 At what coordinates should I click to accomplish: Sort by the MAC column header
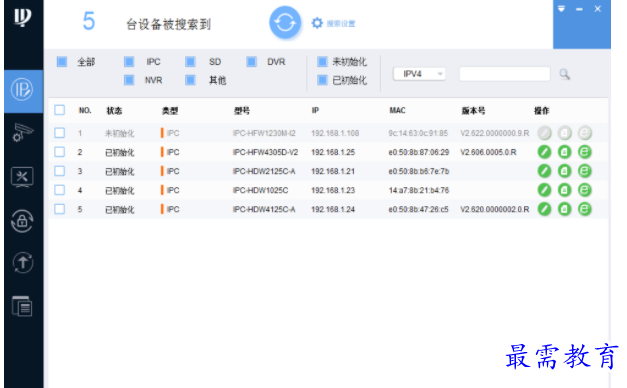point(397,110)
